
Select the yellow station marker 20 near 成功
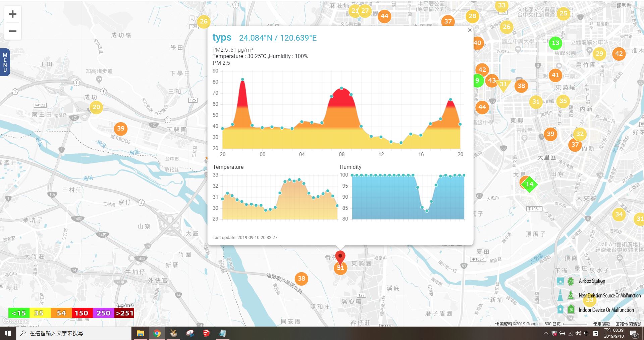(96, 107)
